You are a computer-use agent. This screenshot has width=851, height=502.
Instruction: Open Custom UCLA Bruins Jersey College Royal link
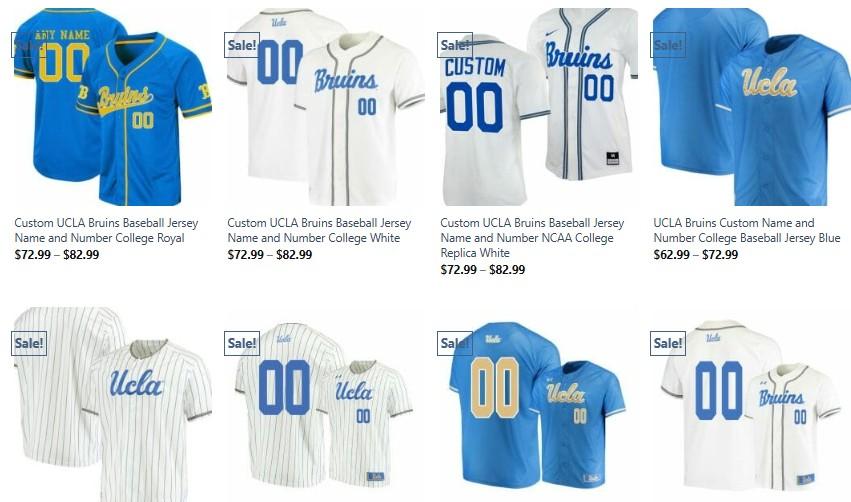click(x=106, y=230)
